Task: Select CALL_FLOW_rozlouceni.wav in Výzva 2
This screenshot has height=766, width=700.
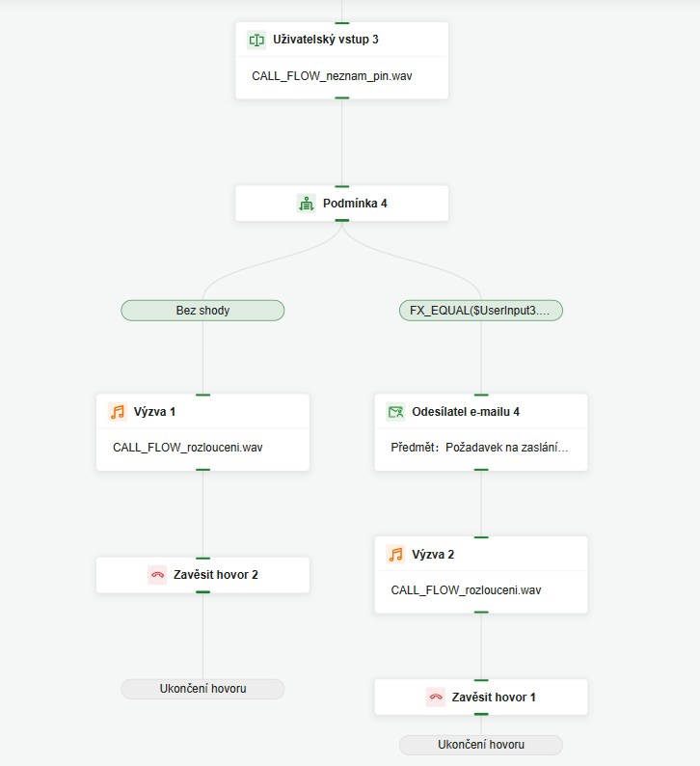Action: (x=467, y=589)
